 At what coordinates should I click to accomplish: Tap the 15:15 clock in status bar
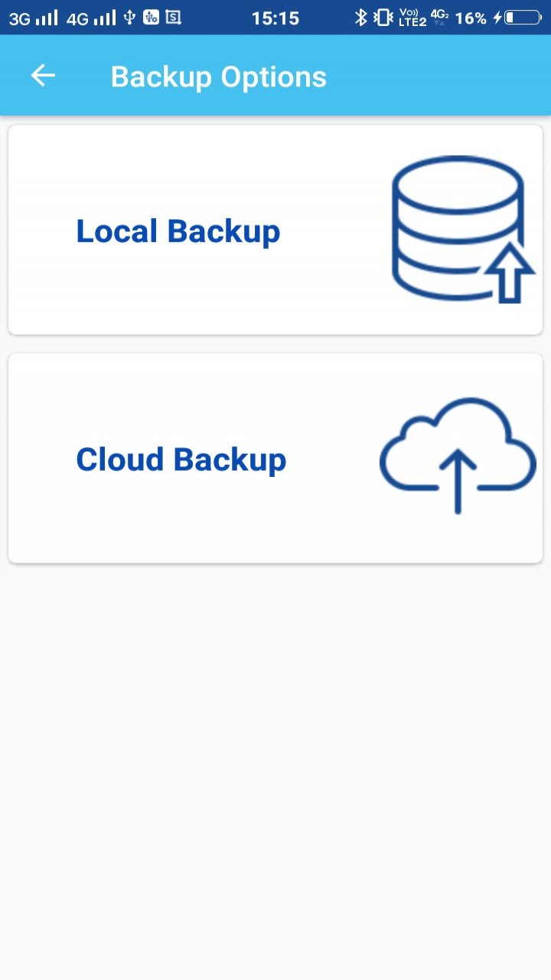pos(275,18)
